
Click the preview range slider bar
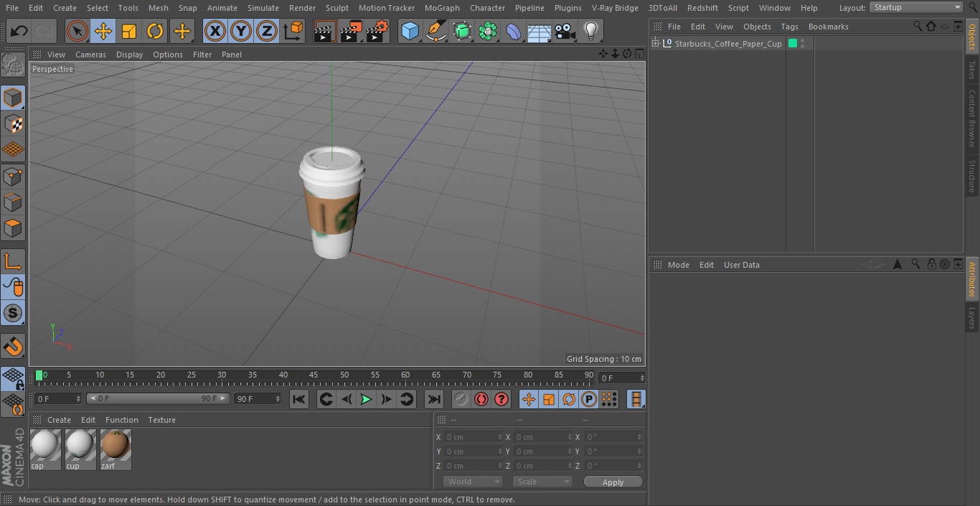[x=157, y=398]
